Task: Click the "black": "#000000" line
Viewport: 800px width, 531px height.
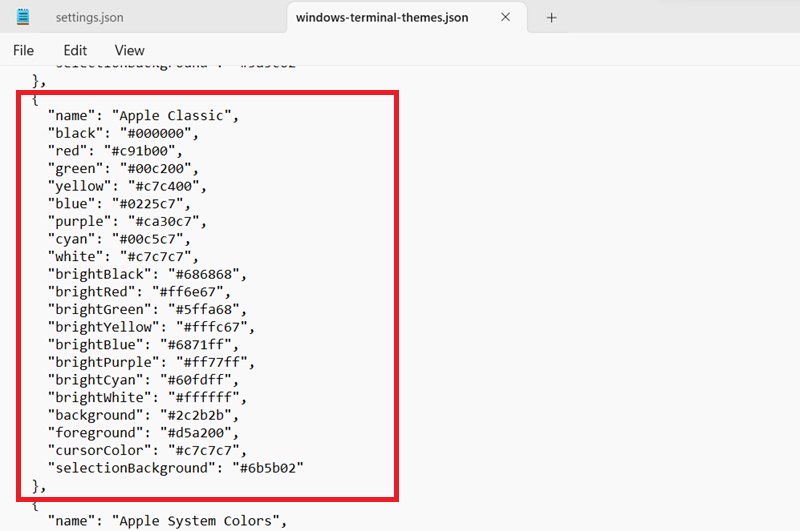Action: 123,133
